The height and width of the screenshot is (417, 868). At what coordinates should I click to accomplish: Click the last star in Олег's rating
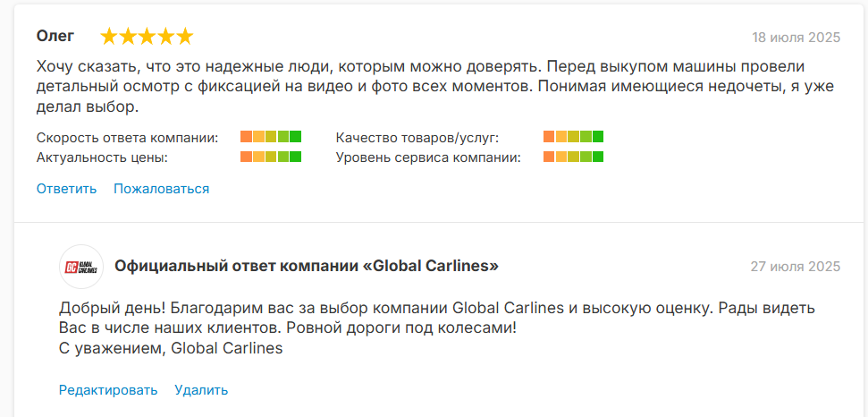click(184, 37)
